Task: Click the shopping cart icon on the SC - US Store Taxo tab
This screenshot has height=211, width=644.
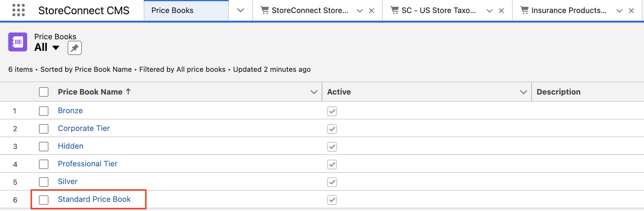Action: point(395,10)
